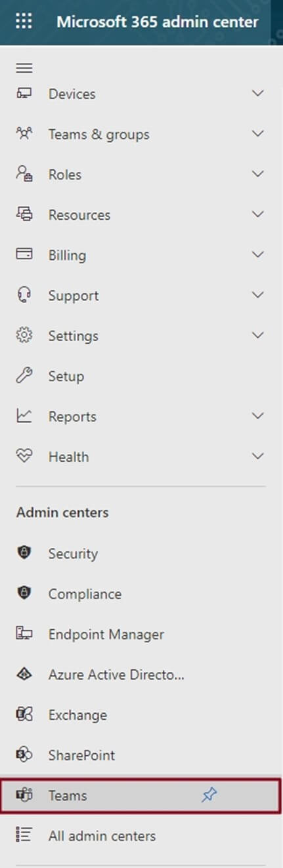Viewport: 283px width, 868px height.
Task: Click the Security shield icon
Action: tap(24, 553)
